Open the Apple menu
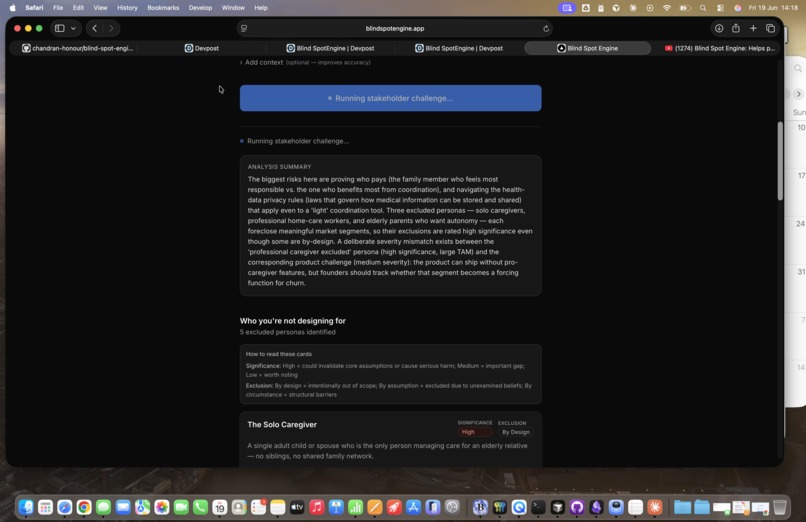This screenshot has width=806, height=522. (x=12, y=8)
